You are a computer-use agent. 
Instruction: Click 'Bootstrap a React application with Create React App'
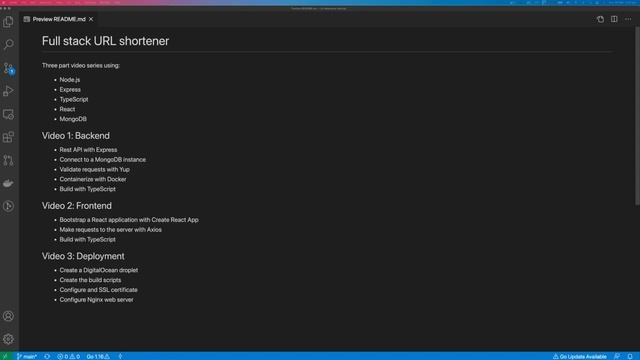point(129,220)
